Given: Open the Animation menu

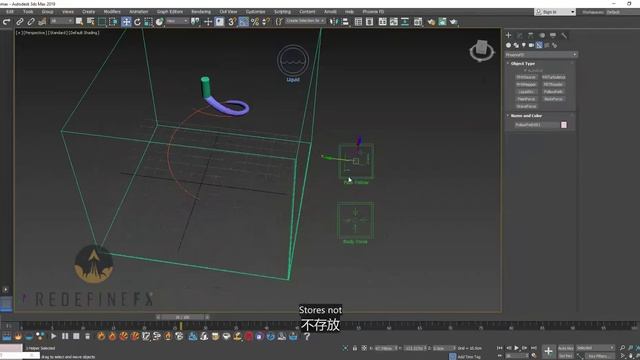Looking at the screenshot, I should (x=138, y=12).
